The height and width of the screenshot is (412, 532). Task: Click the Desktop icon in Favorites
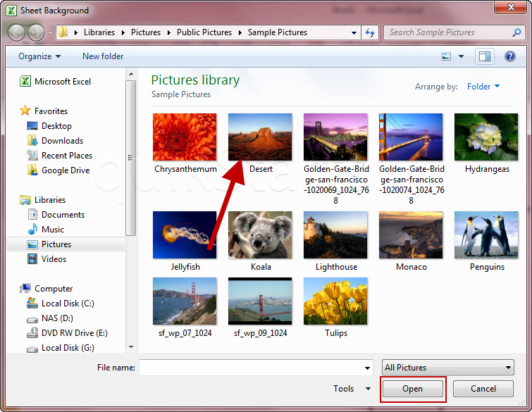coord(32,126)
